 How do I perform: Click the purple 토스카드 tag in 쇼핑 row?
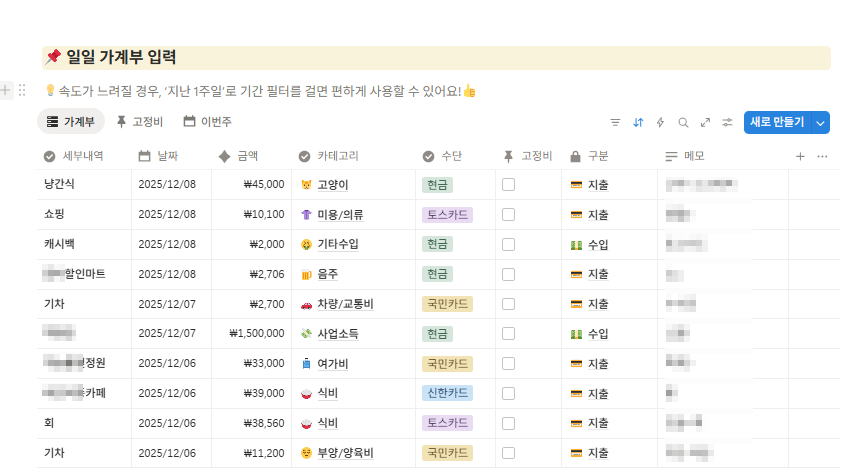click(x=446, y=215)
